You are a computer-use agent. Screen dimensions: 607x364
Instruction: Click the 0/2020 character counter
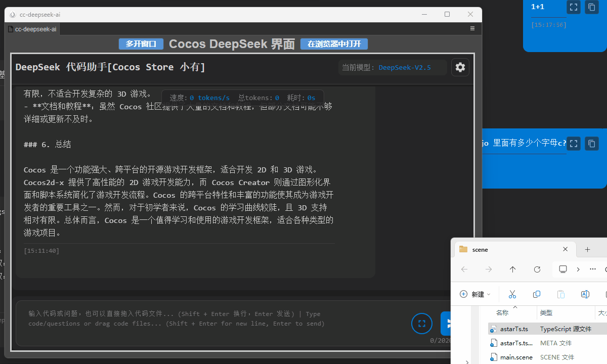pos(440,341)
